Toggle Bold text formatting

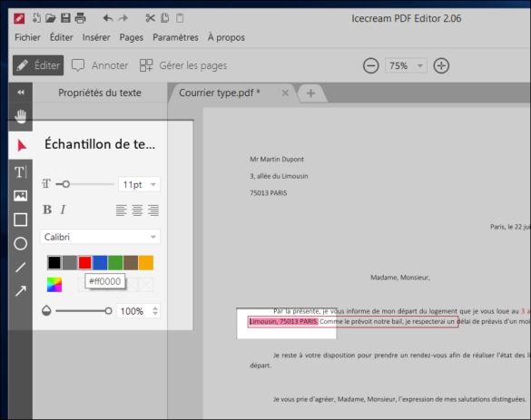coord(47,210)
